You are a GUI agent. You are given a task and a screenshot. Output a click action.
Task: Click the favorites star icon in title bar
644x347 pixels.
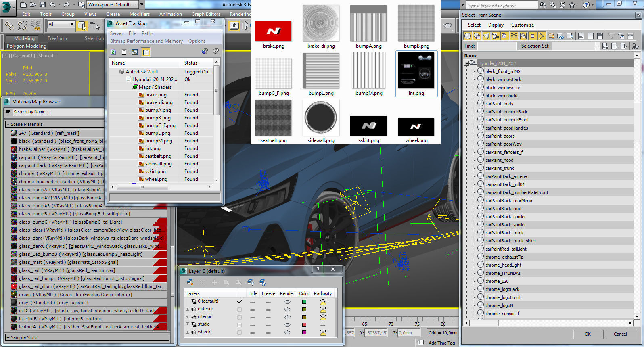572,5
